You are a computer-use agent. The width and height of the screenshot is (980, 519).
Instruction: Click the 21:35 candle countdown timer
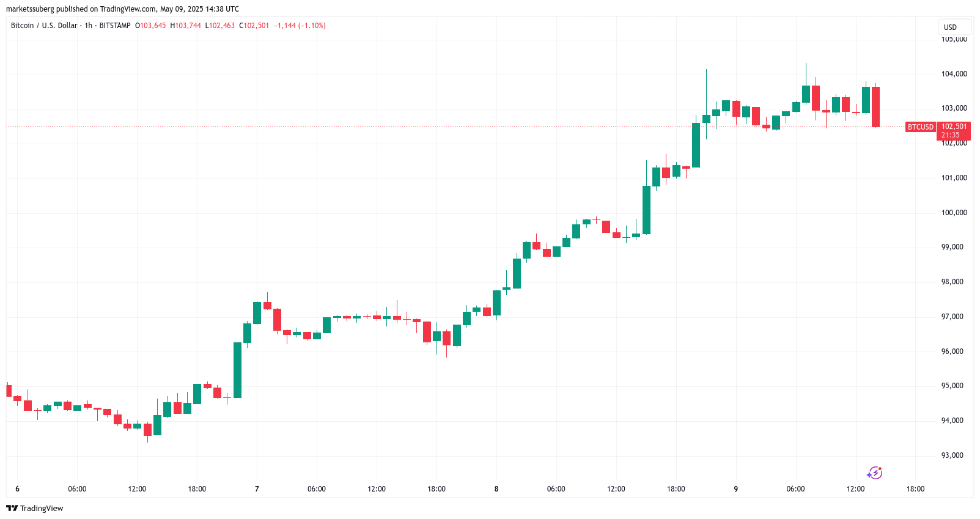[951, 135]
